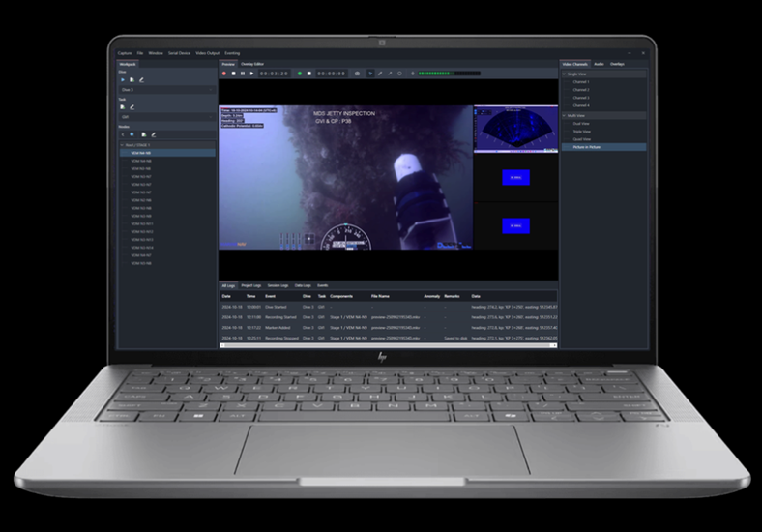Select Picture in Picture layout
This screenshot has width=762, height=532.
[604, 147]
